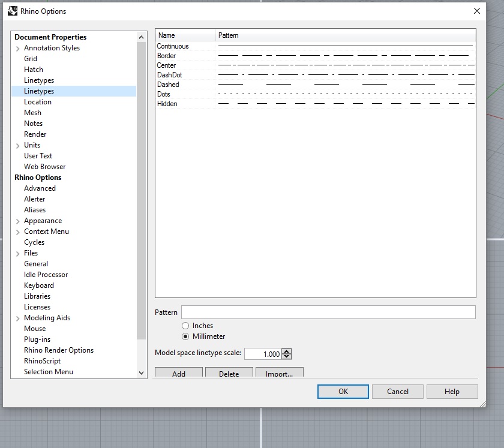Select the Continuous linetype row
Viewport: 504px width, 448px height.
point(316,46)
